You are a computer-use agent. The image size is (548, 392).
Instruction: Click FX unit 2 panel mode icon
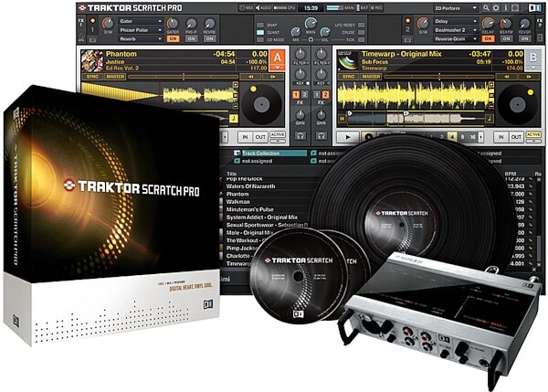click(407, 40)
